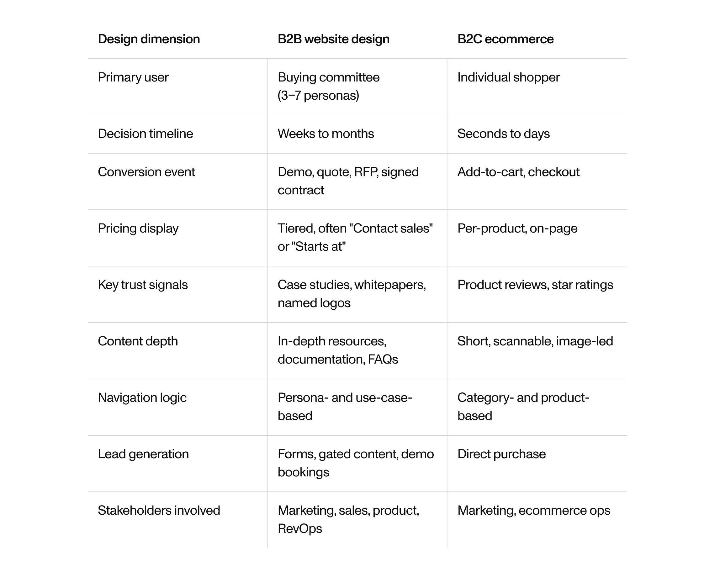
Task: Click the 'B2C ecommerce' column header
Action: pyautogui.click(x=505, y=39)
